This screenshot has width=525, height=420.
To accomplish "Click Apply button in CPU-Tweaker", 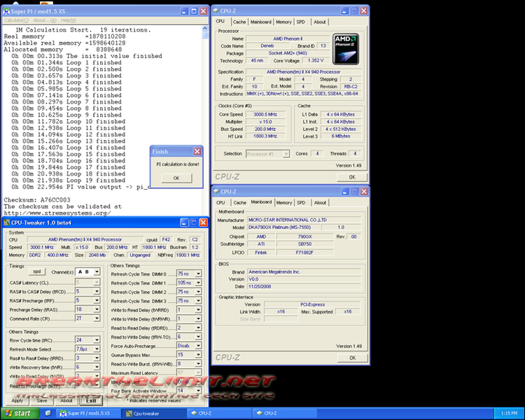I will (17, 400).
